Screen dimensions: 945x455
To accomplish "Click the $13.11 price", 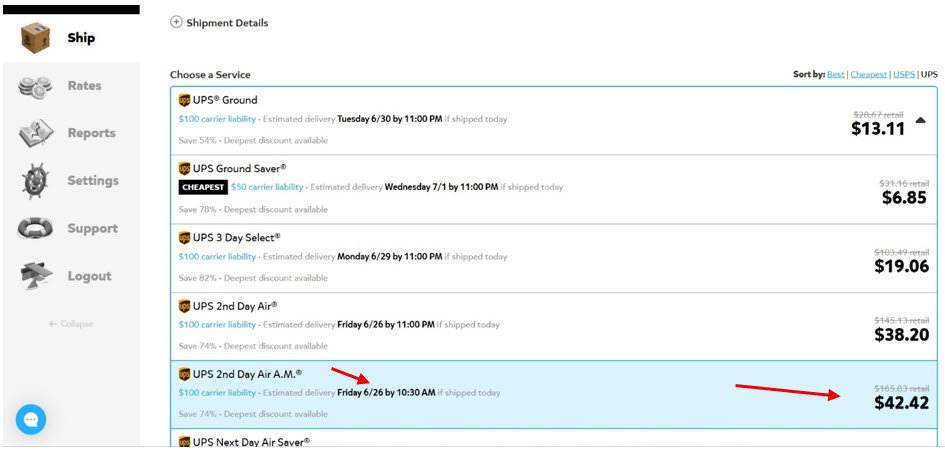I will [x=878, y=128].
